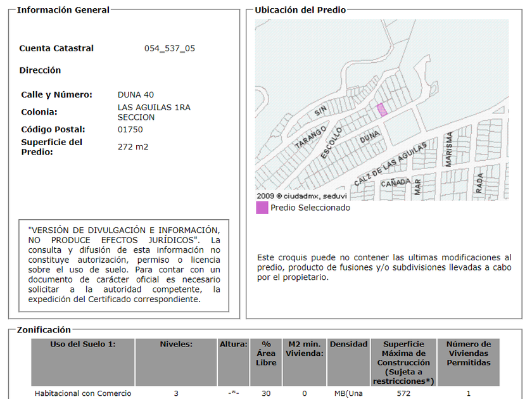Click the TARANGO street label on the map
Image resolution: width=532 pixels, height=399 pixels.
click(x=310, y=137)
